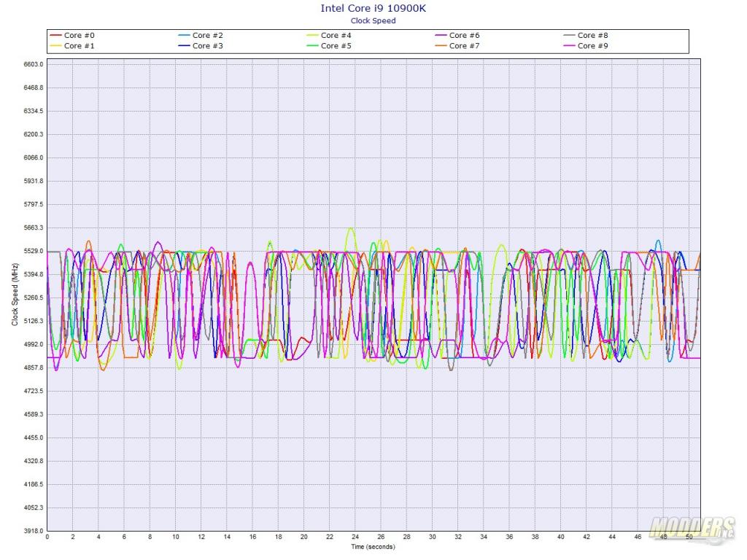Select Core #3 in the legend
The height and width of the screenshot is (560, 747).
(207, 46)
